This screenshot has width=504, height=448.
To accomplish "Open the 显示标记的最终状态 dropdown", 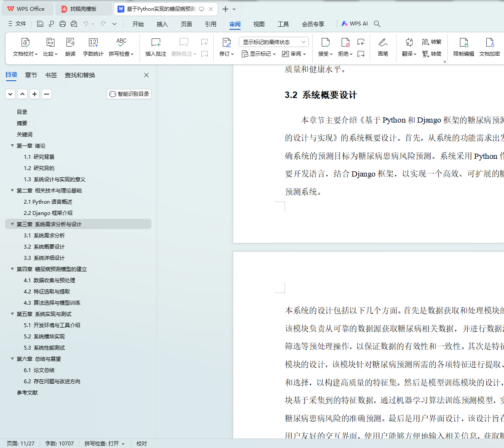I will coord(273,42).
